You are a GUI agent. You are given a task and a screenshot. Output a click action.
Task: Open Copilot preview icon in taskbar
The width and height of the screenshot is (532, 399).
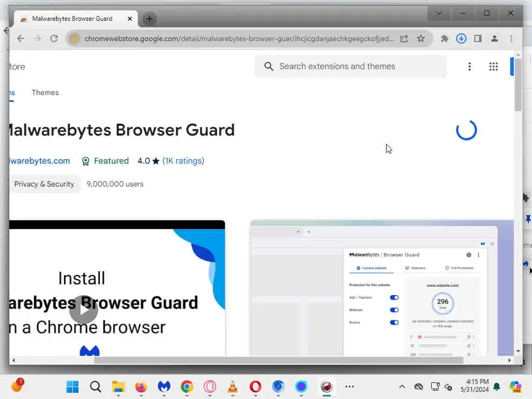click(x=515, y=387)
